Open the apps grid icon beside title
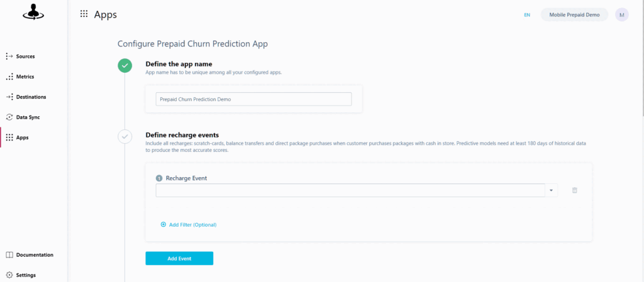 pyautogui.click(x=84, y=14)
